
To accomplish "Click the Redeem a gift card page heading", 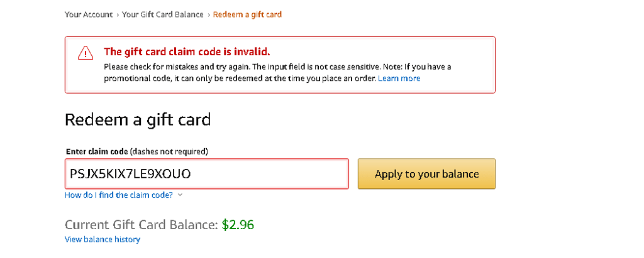I will tap(138, 120).
